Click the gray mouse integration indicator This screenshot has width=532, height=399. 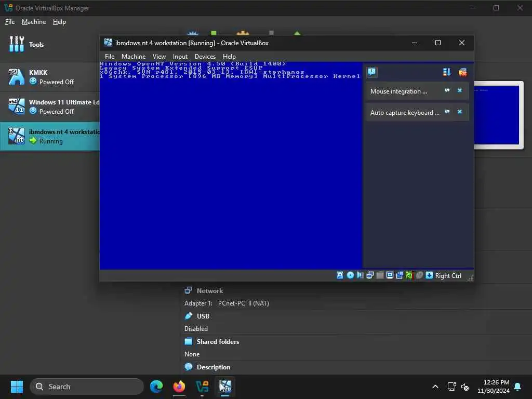[x=419, y=275]
